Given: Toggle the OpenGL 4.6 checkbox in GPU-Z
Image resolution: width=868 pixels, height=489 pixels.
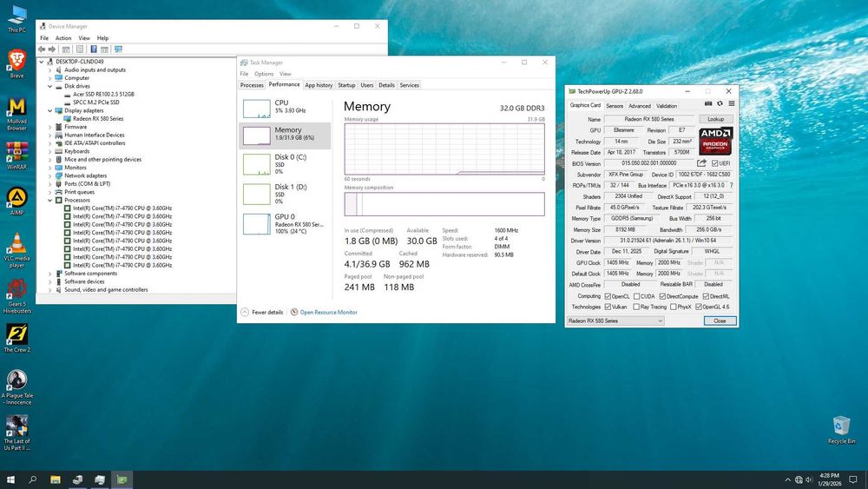Looking at the screenshot, I should [699, 307].
